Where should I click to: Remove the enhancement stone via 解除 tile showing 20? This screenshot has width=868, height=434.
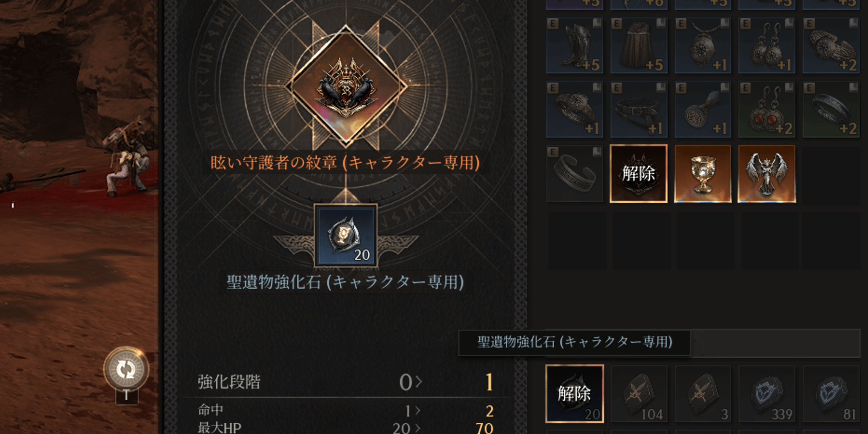(x=575, y=394)
